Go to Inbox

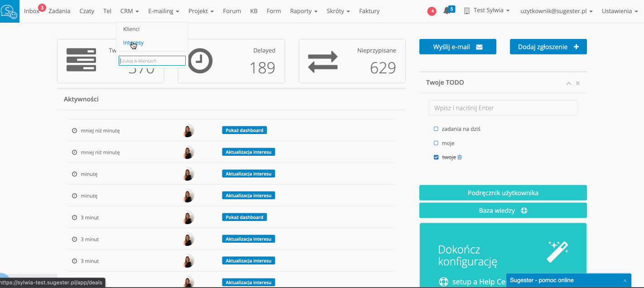tap(32, 11)
